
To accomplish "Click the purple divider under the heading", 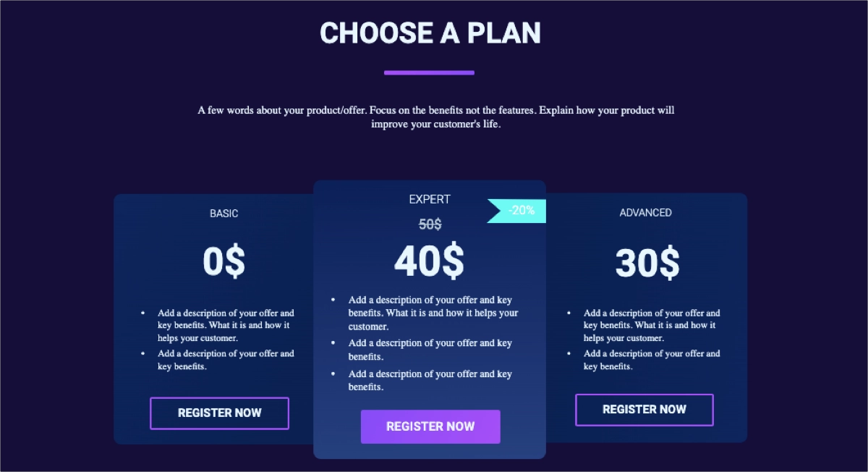I will [429, 72].
